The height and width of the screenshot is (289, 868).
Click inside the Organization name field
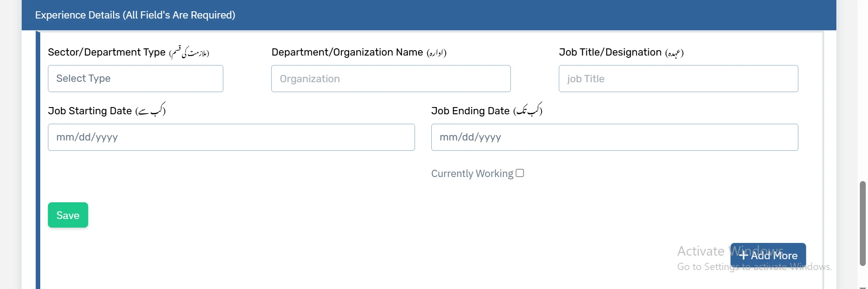pyautogui.click(x=391, y=78)
